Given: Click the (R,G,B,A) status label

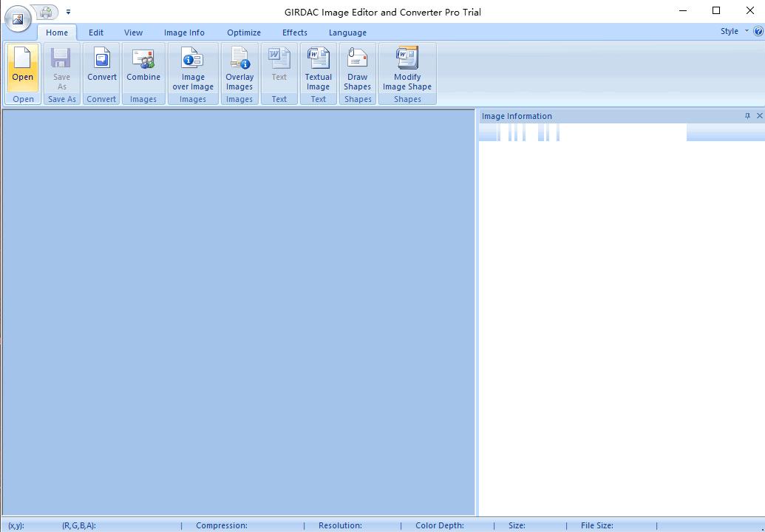Looking at the screenshot, I should coord(79,525).
